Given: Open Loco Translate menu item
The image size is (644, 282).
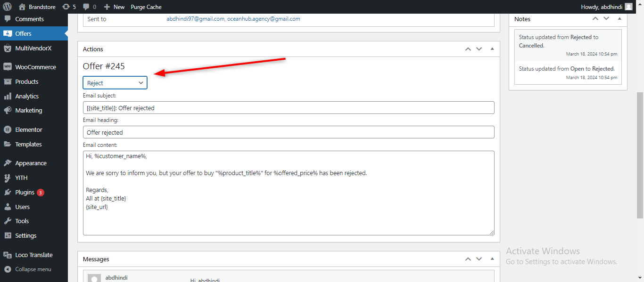Looking at the screenshot, I should point(34,255).
